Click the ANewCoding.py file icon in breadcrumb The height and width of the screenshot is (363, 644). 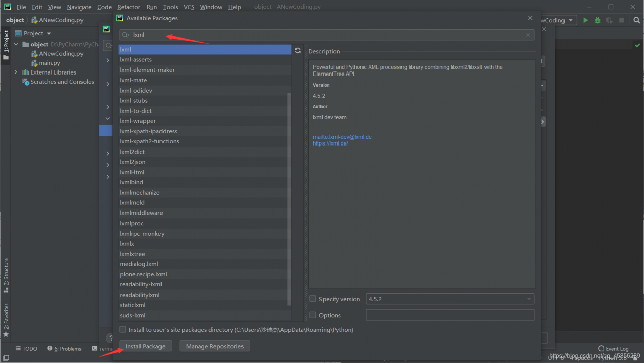pyautogui.click(x=34, y=20)
